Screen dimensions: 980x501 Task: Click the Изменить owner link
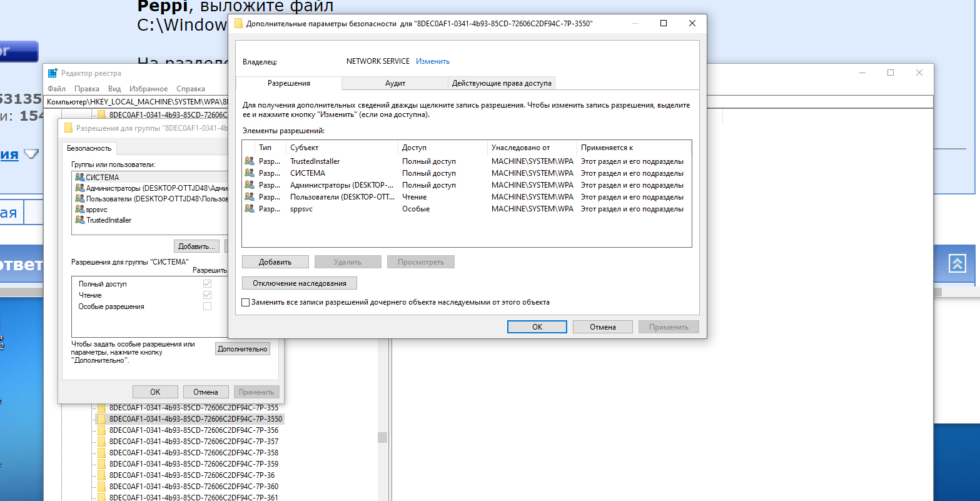pyautogui.click(x=433, y=61)
